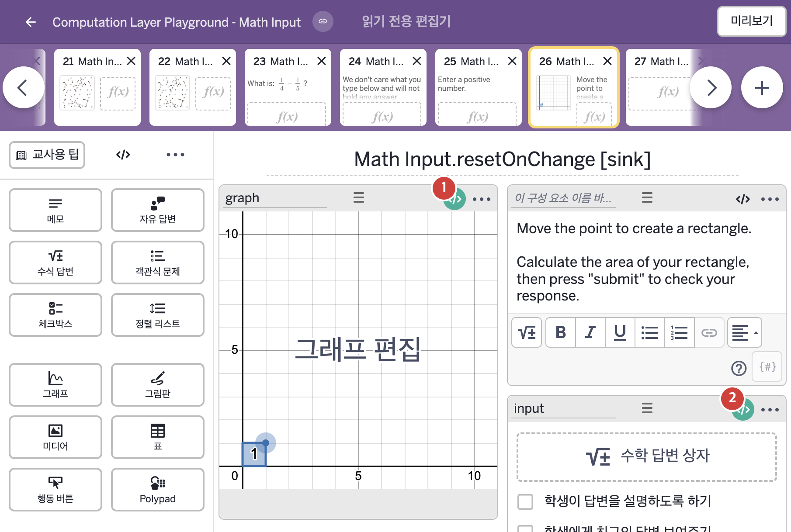
Task: Open the input component three-dots menu
Action: tap(770, 410)
